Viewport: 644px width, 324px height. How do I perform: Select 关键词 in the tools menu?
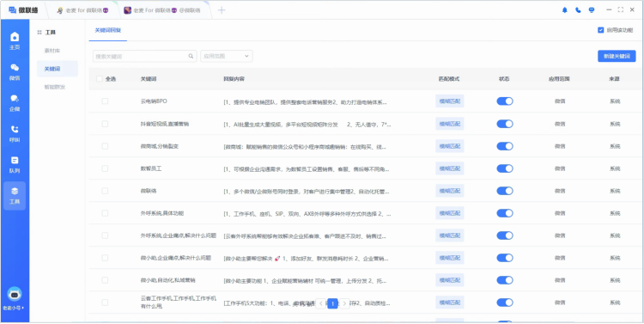(57, 69)
